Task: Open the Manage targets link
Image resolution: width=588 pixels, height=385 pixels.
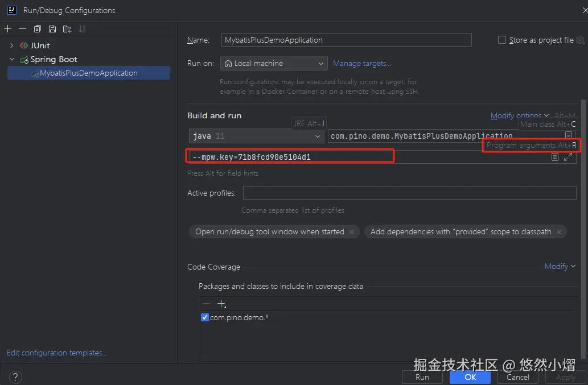Action: tap(362, 63)
